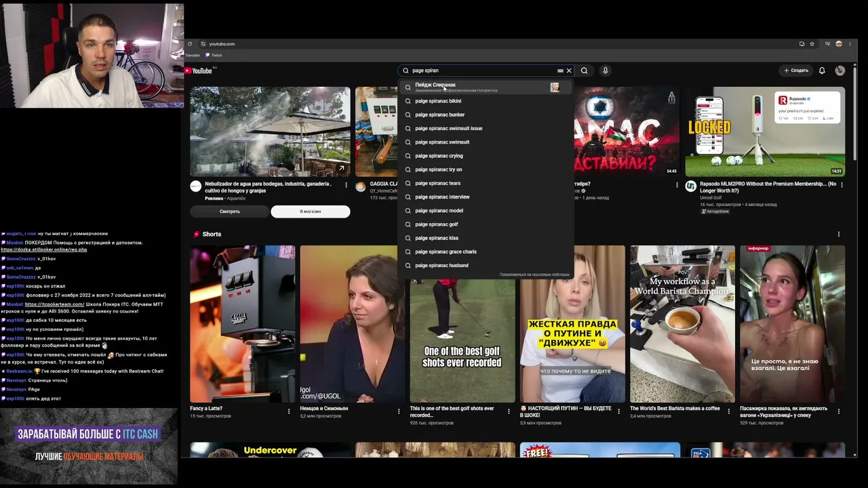Screen dimensions: 868x488
Task: Choose suggestion 'paige spiranac crying'
Action: pos(485,156)
